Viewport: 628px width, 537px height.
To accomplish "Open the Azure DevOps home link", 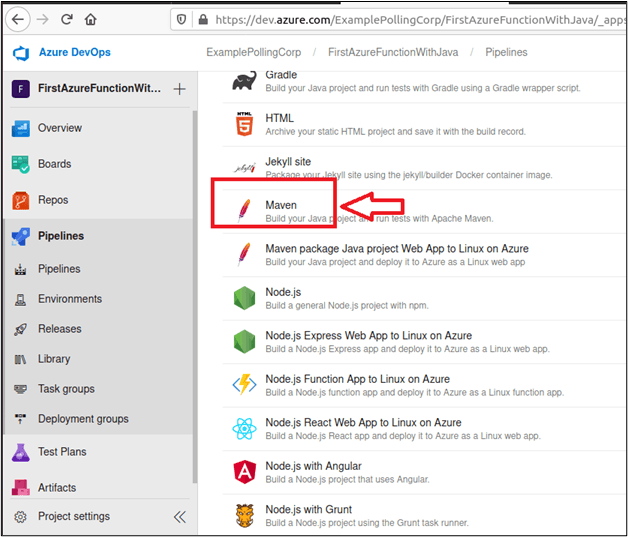I will pos(74,52).
